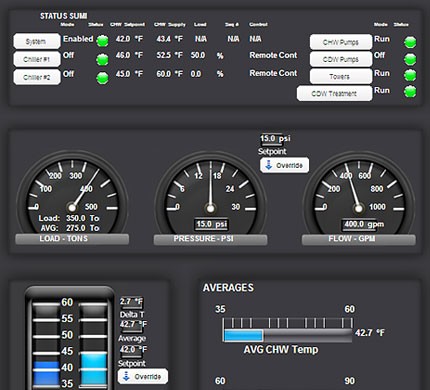Click the pressure setpoint Override button
Image resolution: width=430 pixels, height=390 pixels.
click(x=284, y=165)
